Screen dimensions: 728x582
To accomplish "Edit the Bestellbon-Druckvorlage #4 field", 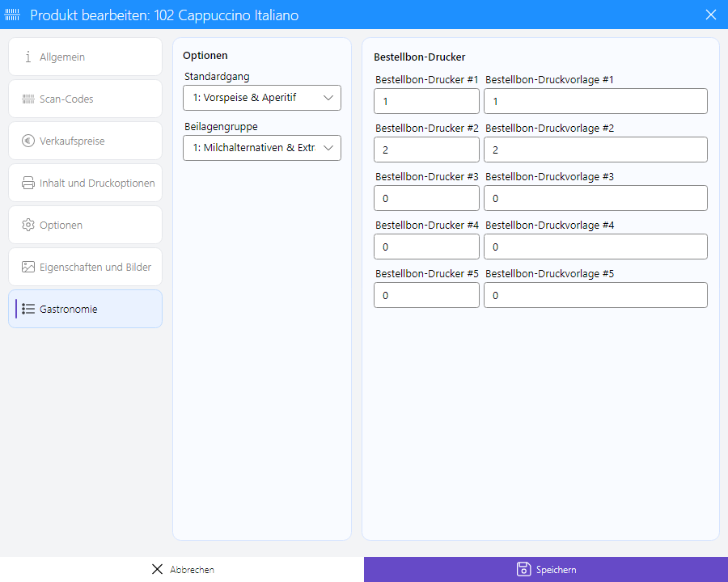I will [595, 247].
